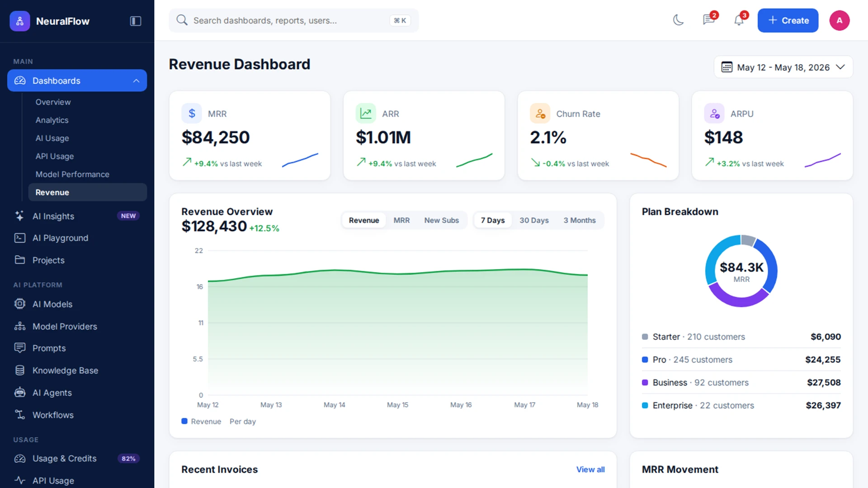Click the Revenue legend marker below chart
The width and height of the screenshot is (868, 488).
pyautogui.click(x=184, y=421)
